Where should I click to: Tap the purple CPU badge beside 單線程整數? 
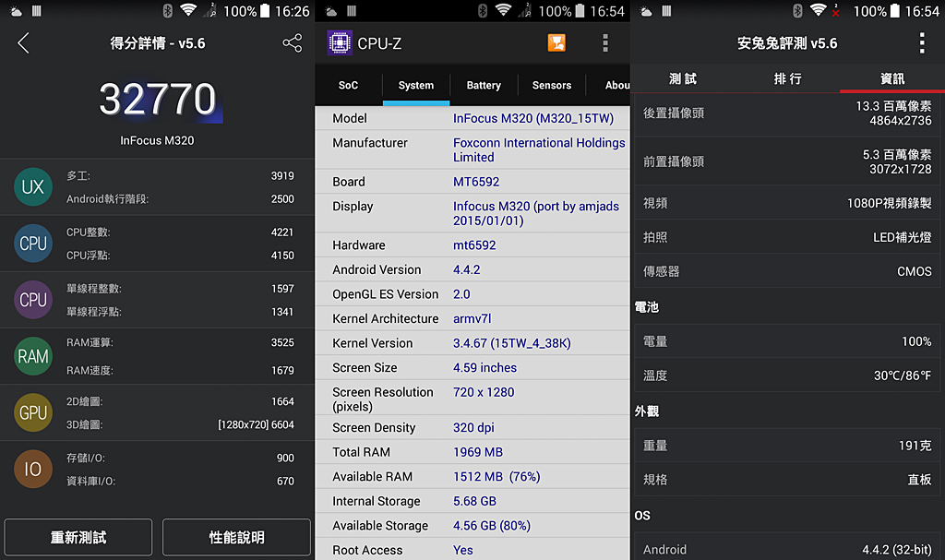(x=33, y=300)
